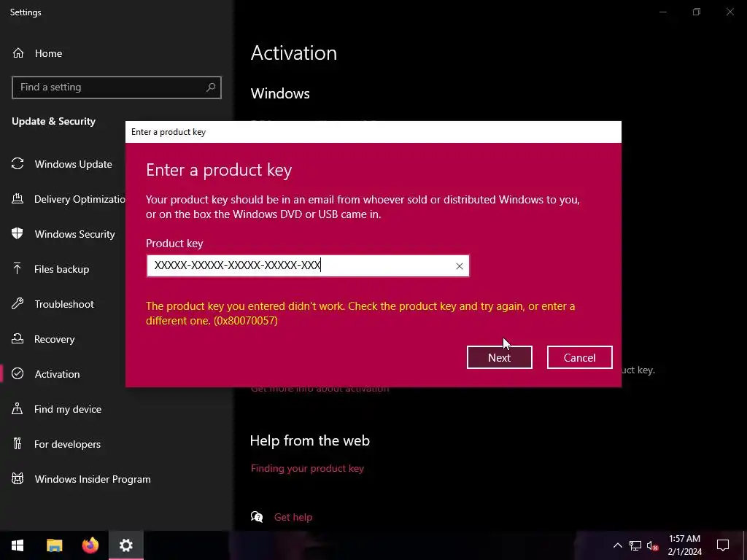Open File Explorer from the taskbar

click(x=54, y=545)
